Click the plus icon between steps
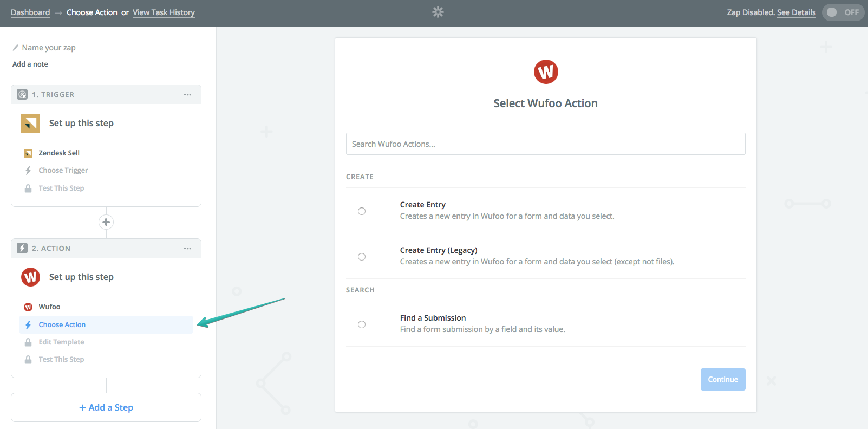This screenshot has height=429, width=868. tap(106, 222)
